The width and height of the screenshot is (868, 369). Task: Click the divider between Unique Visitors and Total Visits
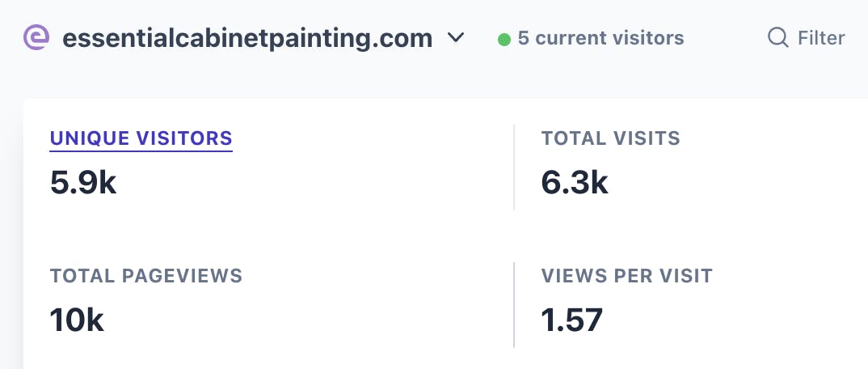point(514,168)
